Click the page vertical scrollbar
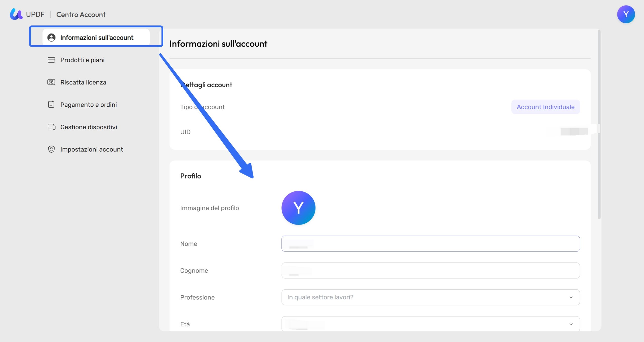 (599, 124)
